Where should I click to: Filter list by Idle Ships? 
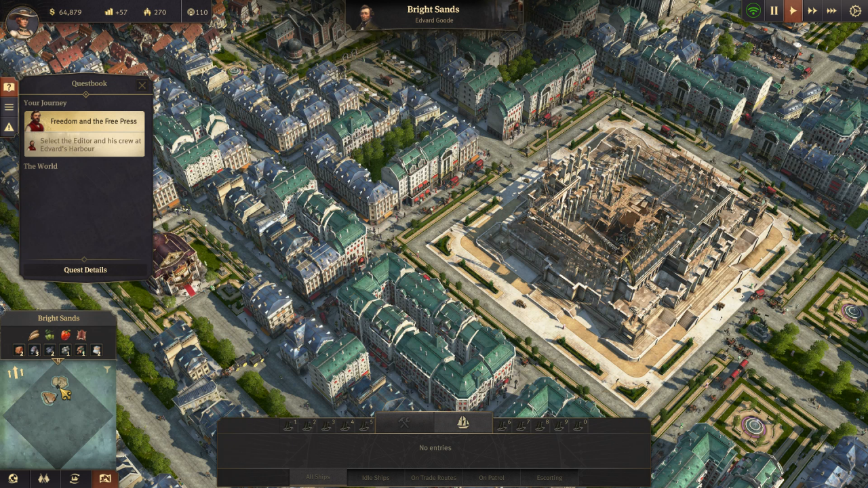point(376,477)
